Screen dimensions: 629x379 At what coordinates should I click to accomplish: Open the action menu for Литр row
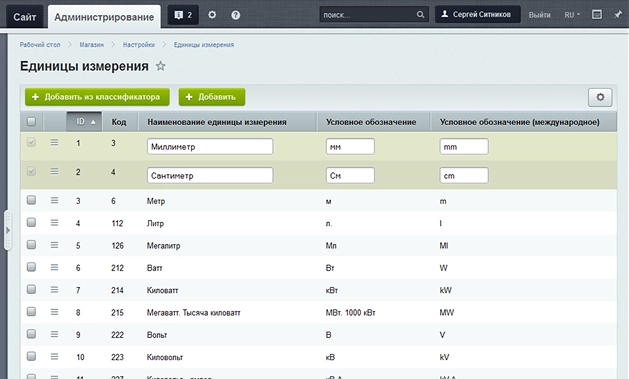point(55,223)
